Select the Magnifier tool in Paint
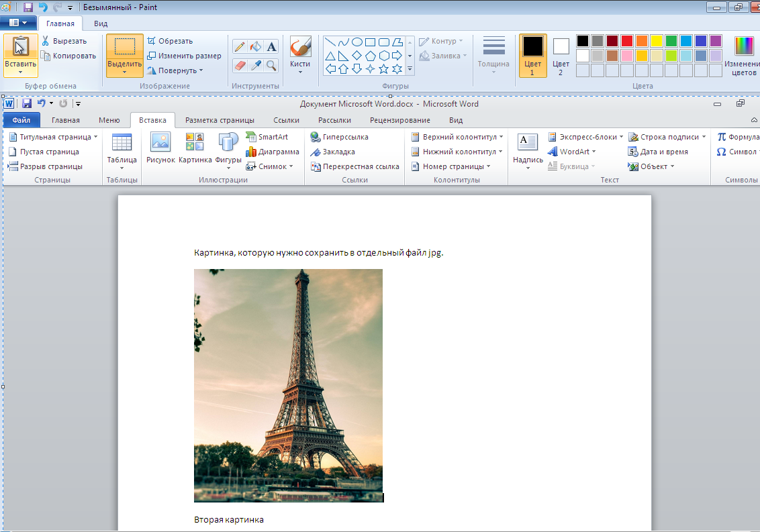The height and width of the screenshot is (532, 760). (271, 66)
